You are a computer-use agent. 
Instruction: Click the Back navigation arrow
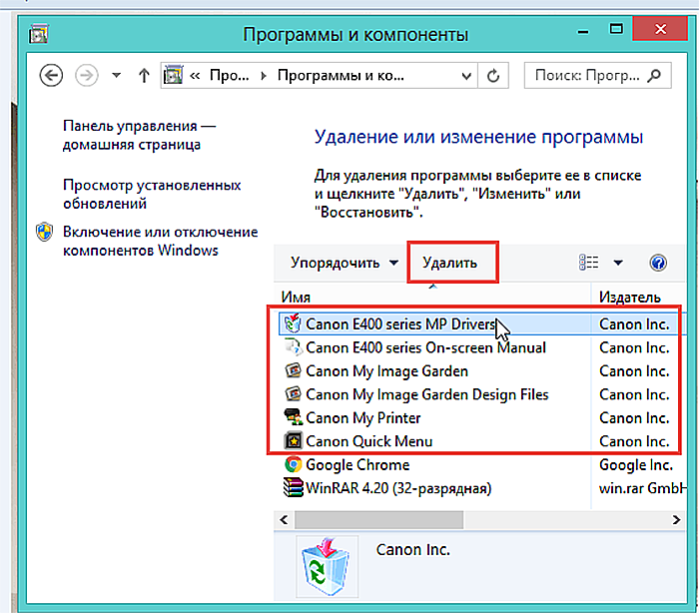pyautogui.click(x=51, y=75)
